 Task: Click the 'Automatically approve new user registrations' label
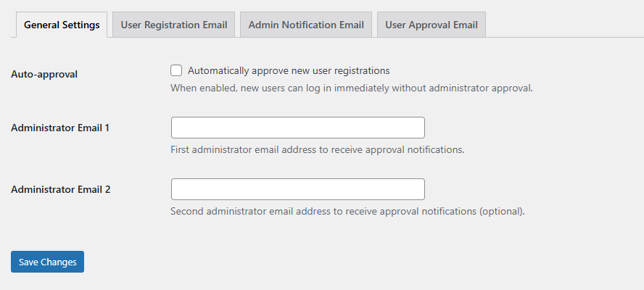289,71
